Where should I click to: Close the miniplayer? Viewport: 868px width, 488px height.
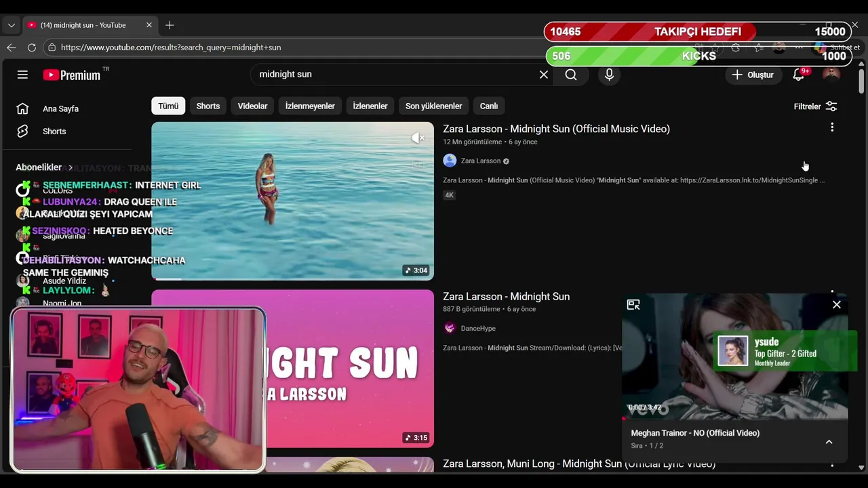837,305
